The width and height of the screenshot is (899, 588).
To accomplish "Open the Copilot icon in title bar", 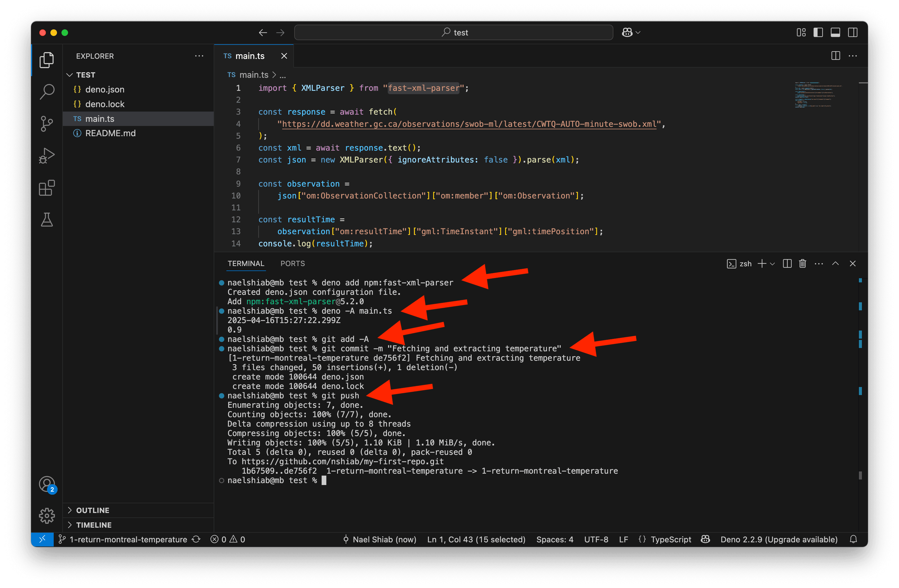I will [627, 32].
